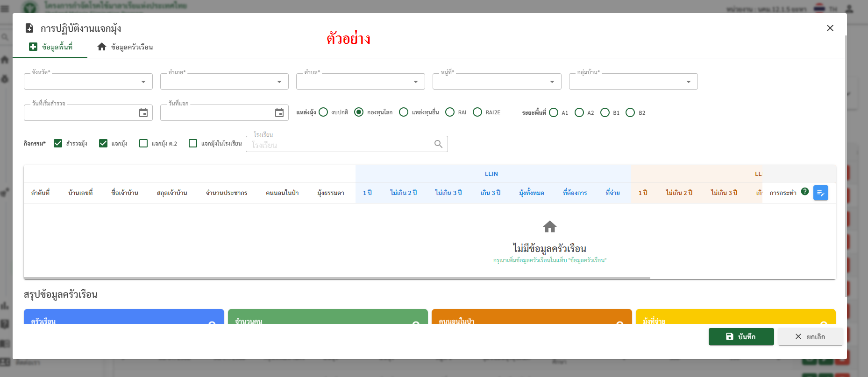This screenshot has width=868, height=377.
Task: Click the house icon in empty table
Action: [549, 227]
